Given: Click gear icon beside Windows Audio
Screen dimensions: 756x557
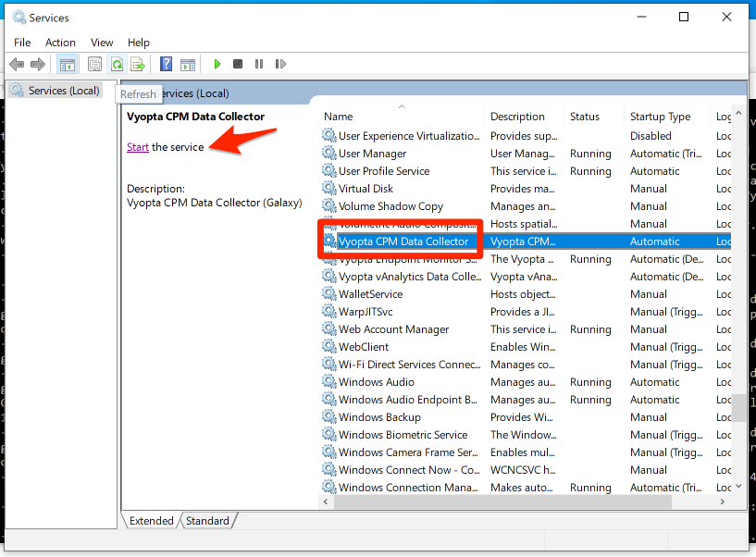Looking at the screenshot, I should pyautogui.click(x=329, y=381).
